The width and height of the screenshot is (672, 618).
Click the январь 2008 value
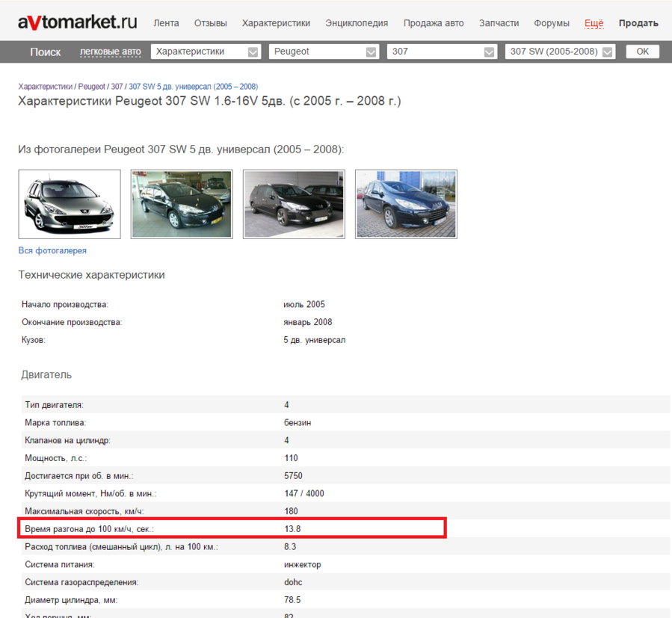(x=308, y=322)
